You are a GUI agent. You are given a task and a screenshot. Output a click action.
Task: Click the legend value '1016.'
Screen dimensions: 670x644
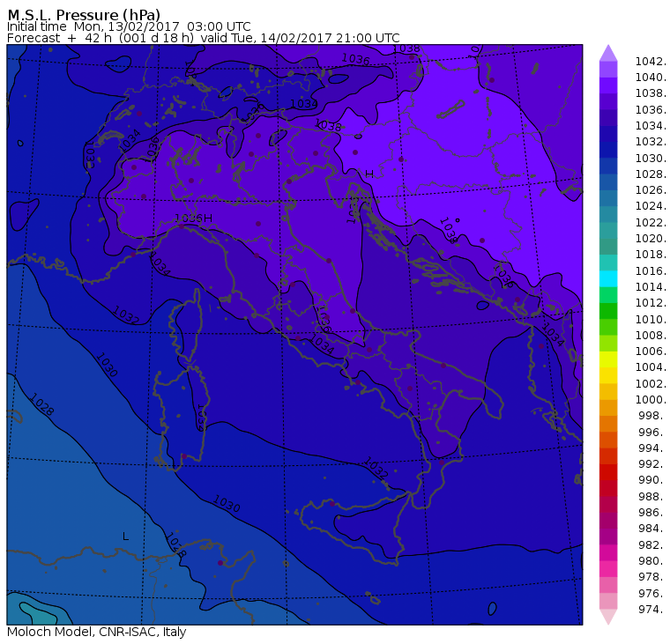(651, 270)
